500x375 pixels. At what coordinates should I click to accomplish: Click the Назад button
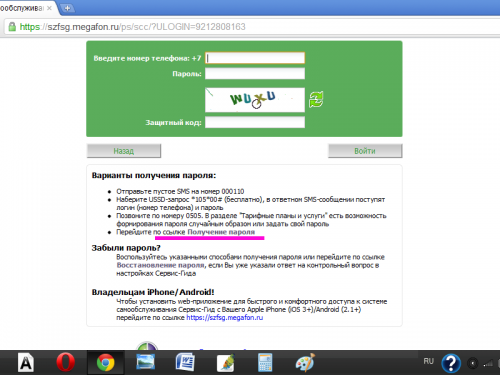(x=124, y=151)
